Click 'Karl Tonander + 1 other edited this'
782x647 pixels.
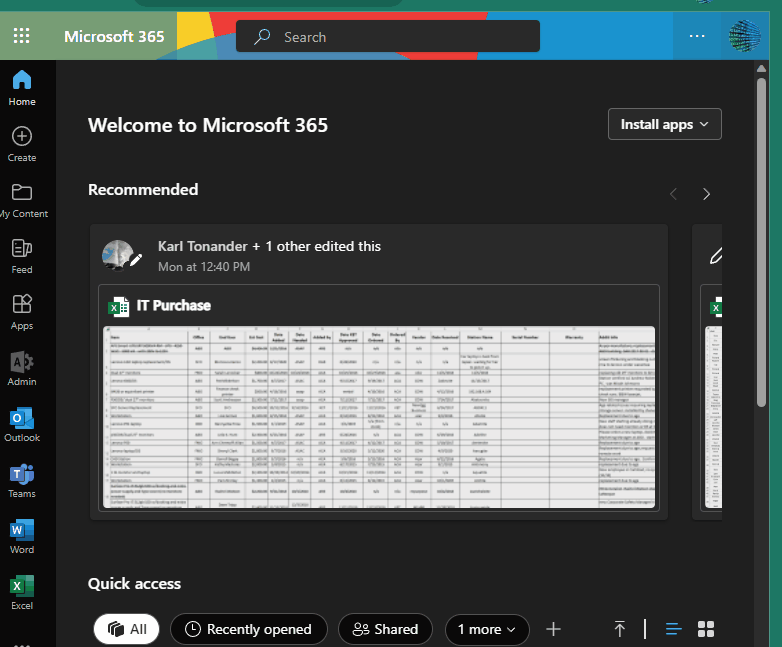click(269, 246)
